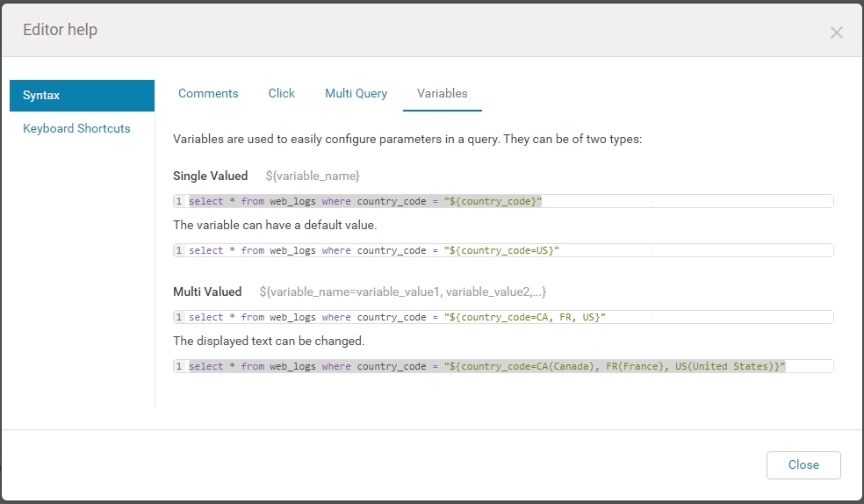Dismiss Editor help with the X icon

pos(837,33)
